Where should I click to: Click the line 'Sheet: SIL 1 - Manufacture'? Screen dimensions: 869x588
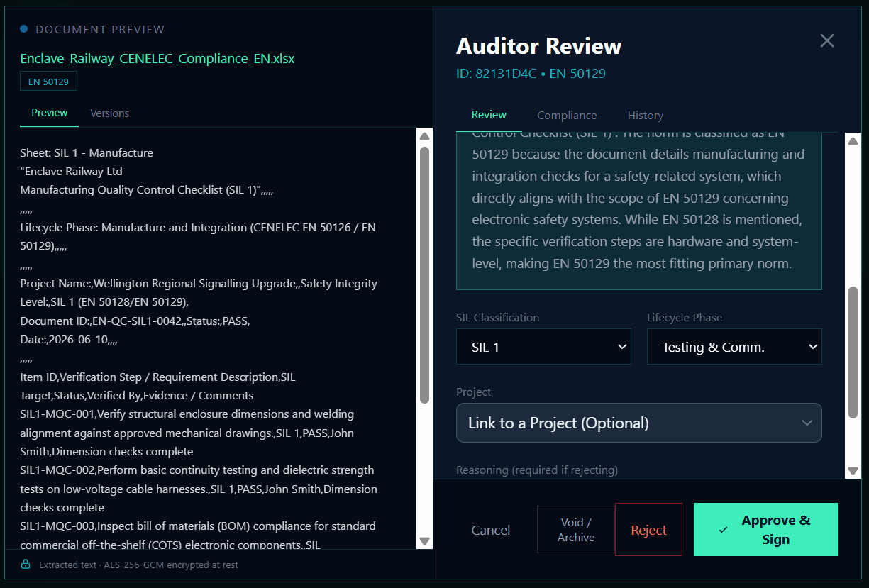pos(87,152)
